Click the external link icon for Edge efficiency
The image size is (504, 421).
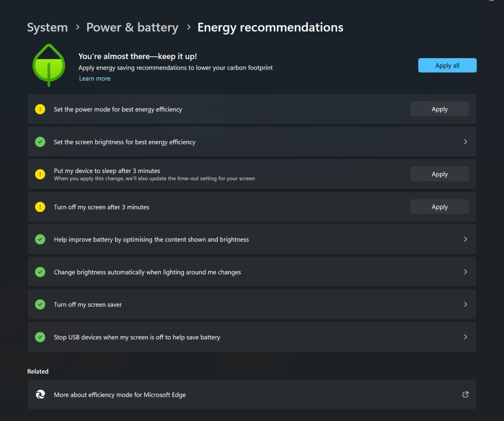point(465,394)
